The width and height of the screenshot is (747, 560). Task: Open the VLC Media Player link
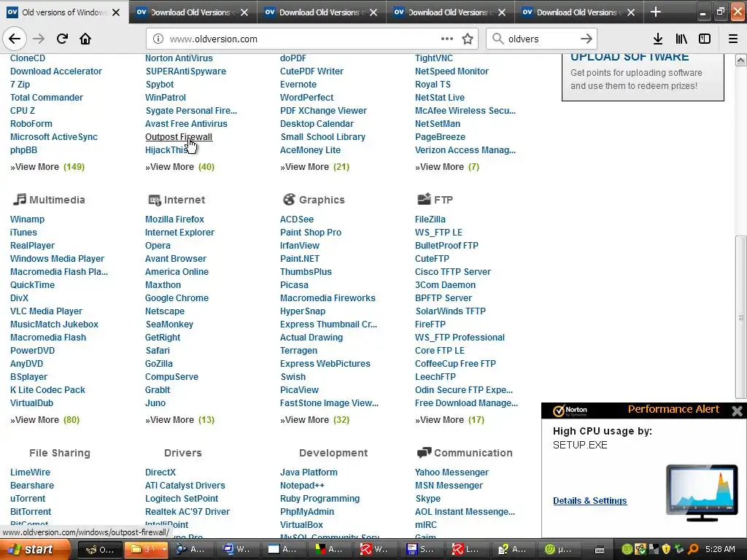[46, 311]
